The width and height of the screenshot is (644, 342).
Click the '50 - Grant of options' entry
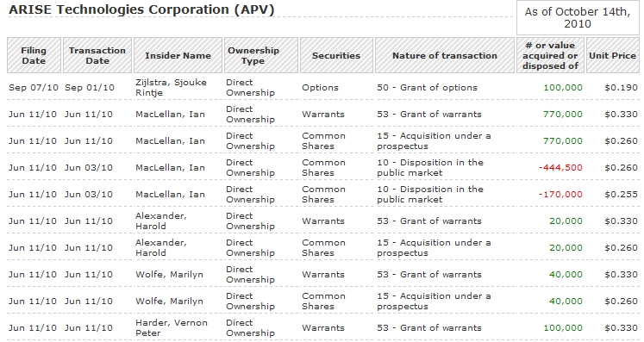tap(427, 88)
